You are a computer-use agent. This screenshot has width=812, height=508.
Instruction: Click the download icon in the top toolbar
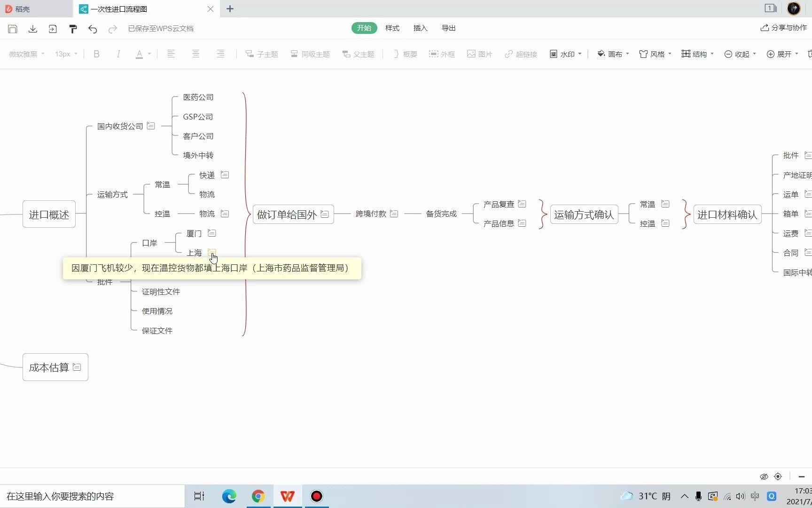(x=33, y=29)
